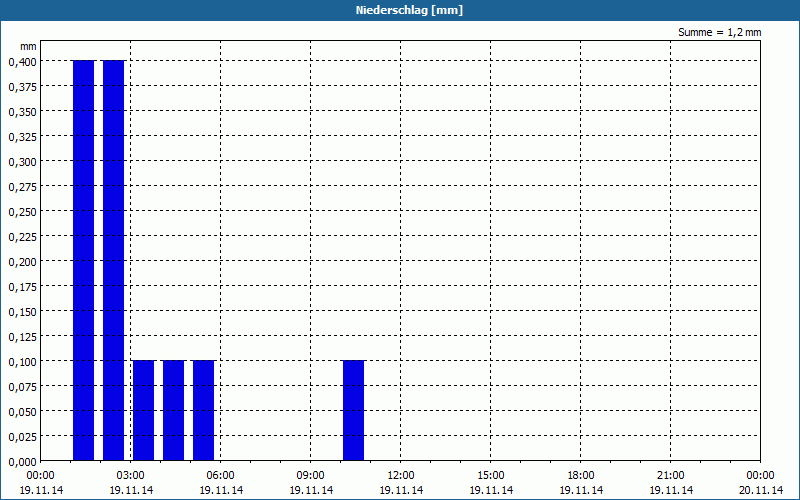This screenshot has width=800, height=500.
Task: Click the 0,100 bar just before 06:00
Action: tap(204, 410)
